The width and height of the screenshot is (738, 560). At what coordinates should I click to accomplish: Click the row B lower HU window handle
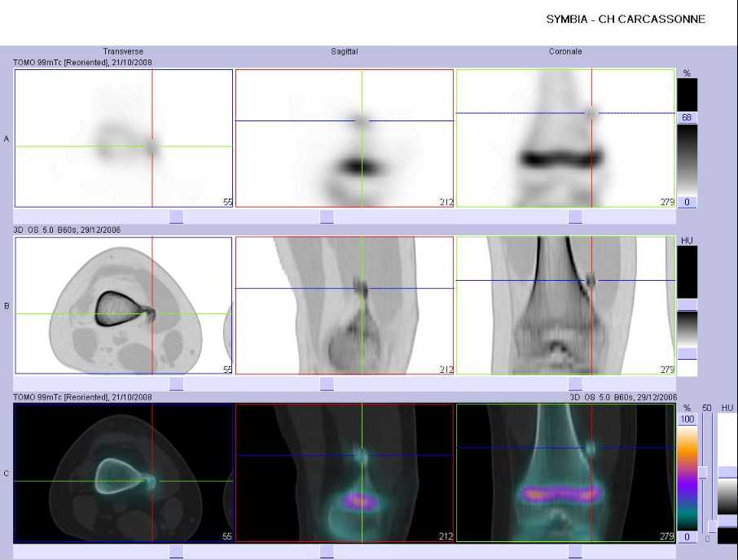pos(687,353)
